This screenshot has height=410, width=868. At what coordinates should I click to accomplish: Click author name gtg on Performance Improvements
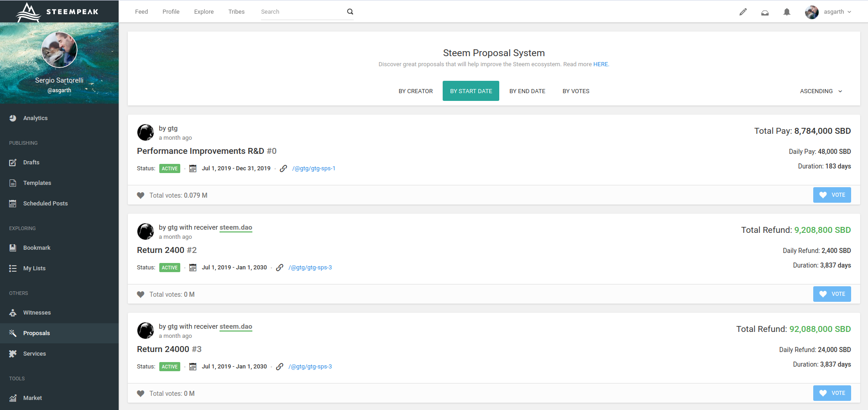click(x=173, y=128)
